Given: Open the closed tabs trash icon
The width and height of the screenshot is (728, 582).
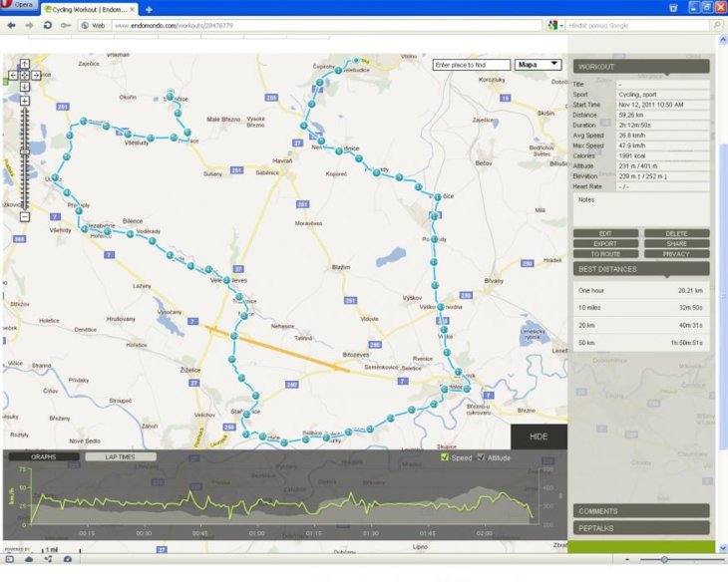Looking at the screenshot, I should [x=673, y=8].
